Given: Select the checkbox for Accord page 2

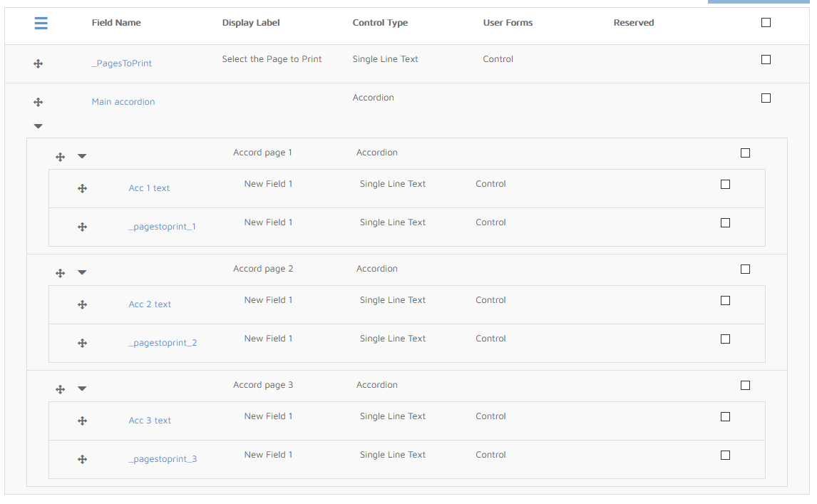Looking at the screenshot, I should (x=745, y=269).
